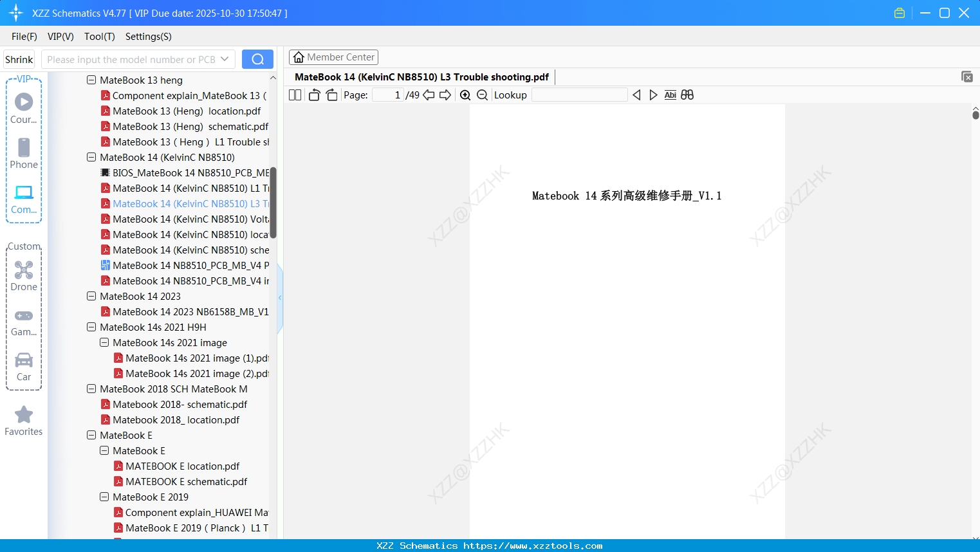Close the open PDF document tab
Image resolution: width=980 pixels, height=552 pixels.
click(x=966, y=77)
